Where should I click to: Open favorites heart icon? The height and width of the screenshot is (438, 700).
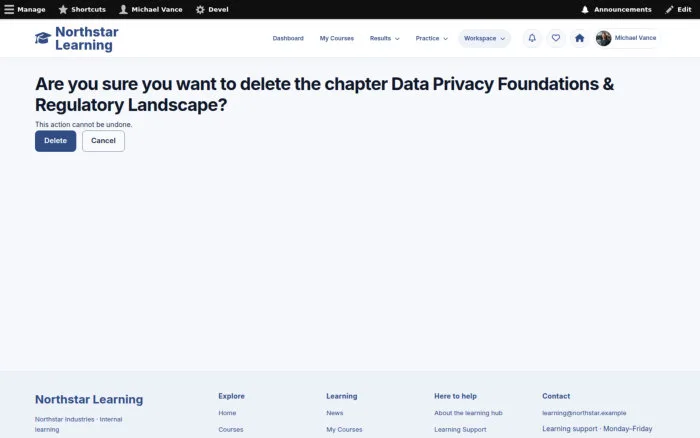(x=556, y=38)
